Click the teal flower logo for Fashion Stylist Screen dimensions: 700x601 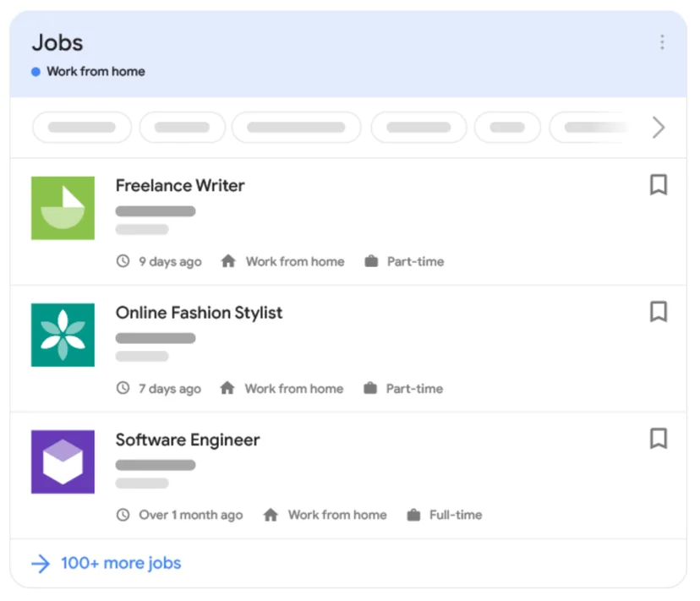pyautogui.click(x=63, y=335)
